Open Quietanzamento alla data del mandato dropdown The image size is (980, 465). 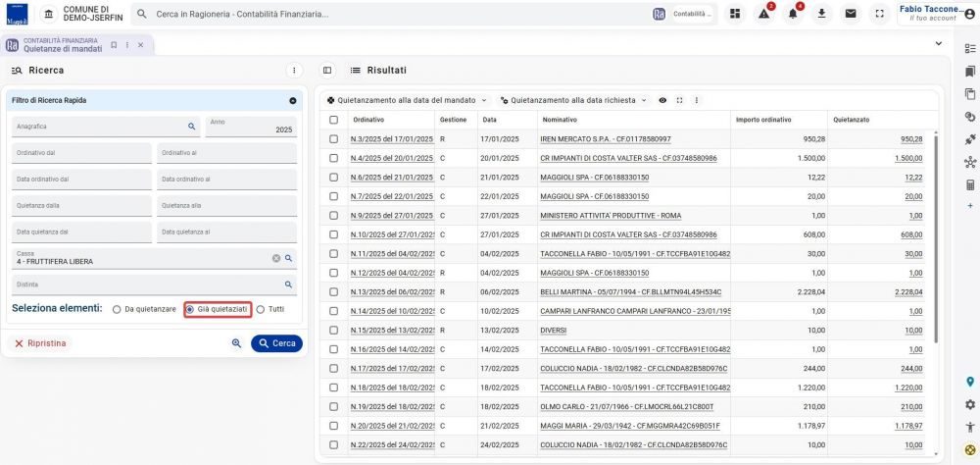[x=407, y=100]
